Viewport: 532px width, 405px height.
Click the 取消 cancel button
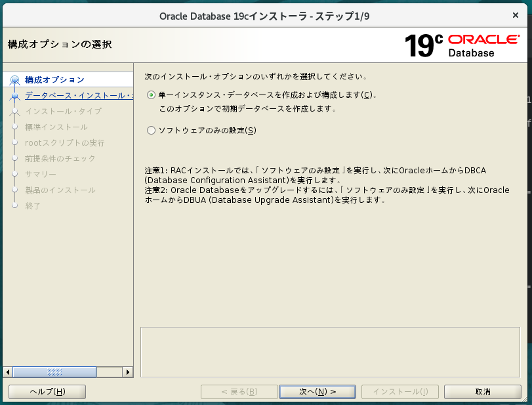coord(482,392)
